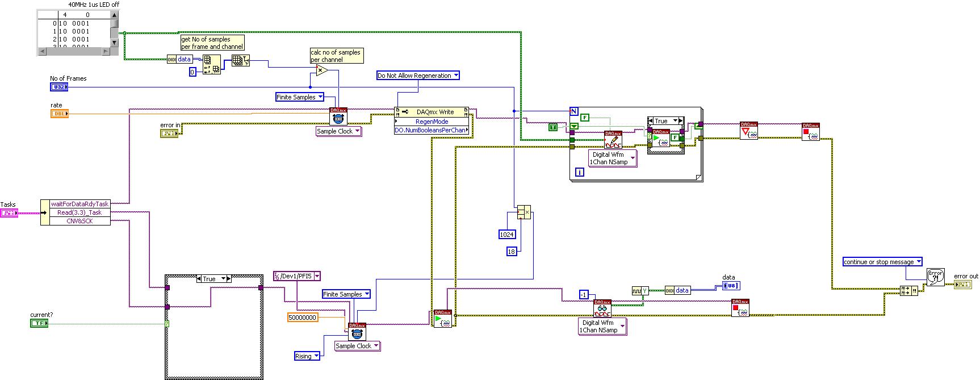Click the error out cluster terminal
980x380 pixels.
coord(962,285)
